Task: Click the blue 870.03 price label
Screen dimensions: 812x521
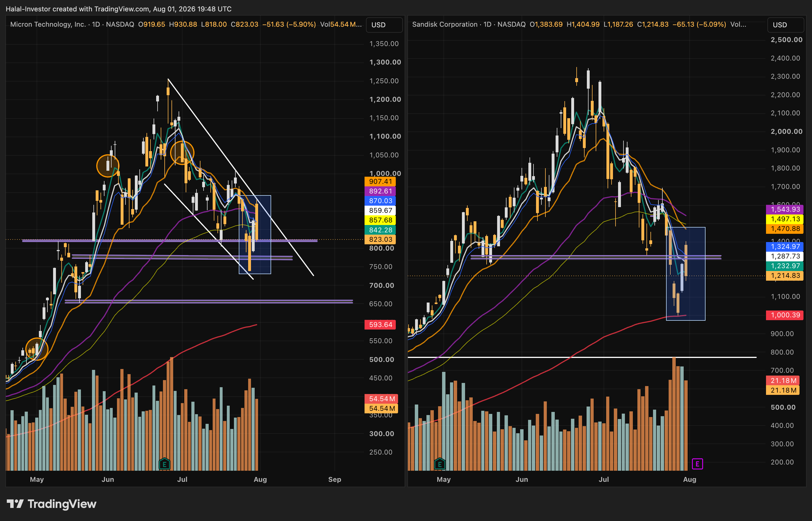Action: tap(380, 201)
